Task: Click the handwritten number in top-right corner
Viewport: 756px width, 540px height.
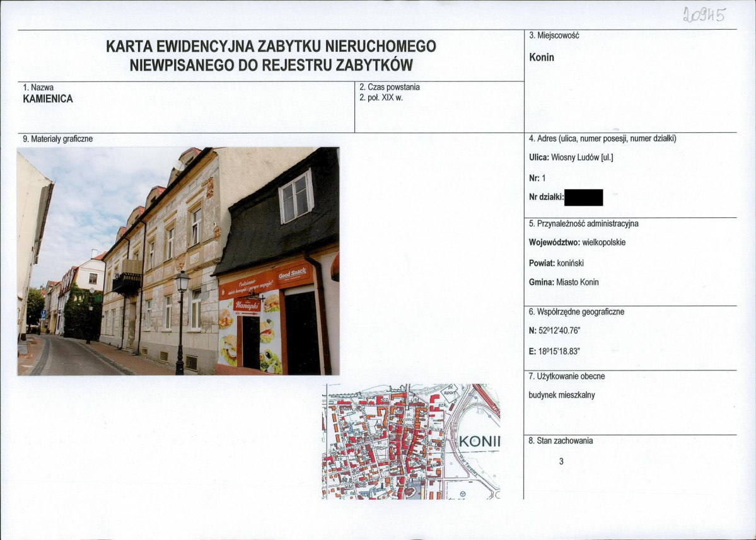Action: point(704,15)
